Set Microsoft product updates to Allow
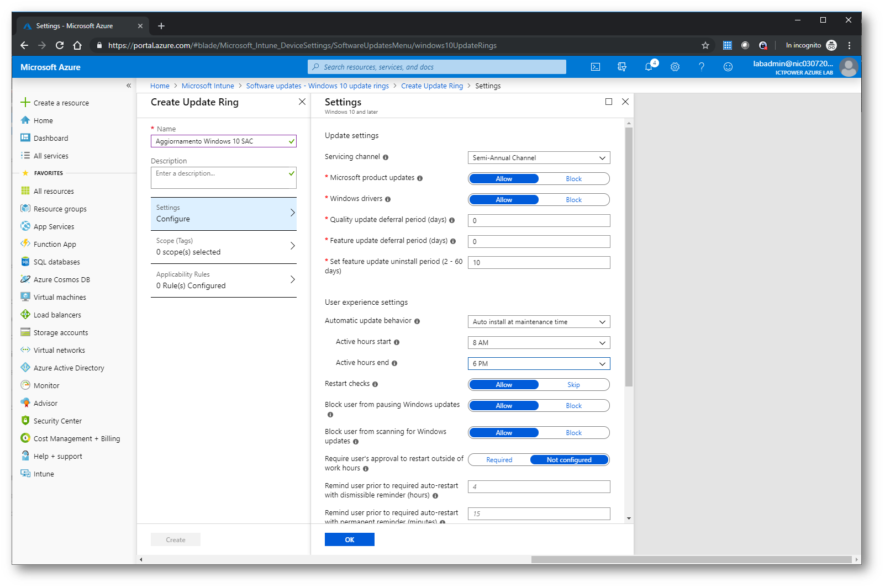The image size is (885, 588). (504, 179)
